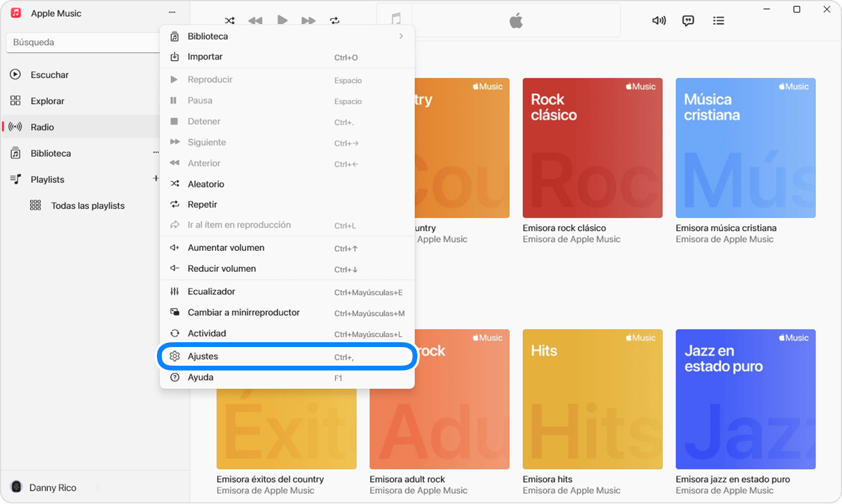842x504 pixels.
Task: Open the play queue list icon
Action: pyautogui.click(x=718, y=20)
